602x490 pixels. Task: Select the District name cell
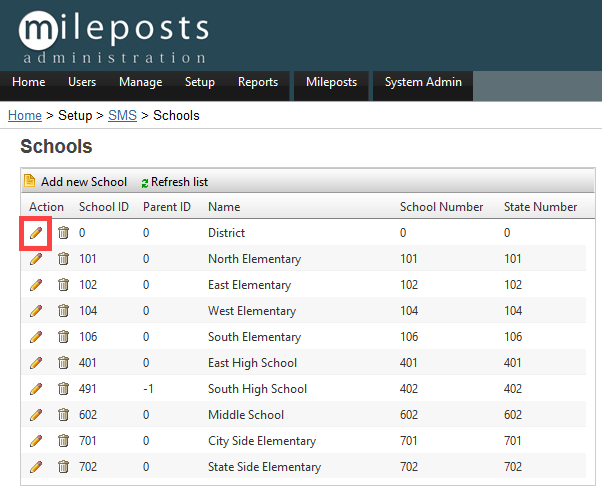227,233
